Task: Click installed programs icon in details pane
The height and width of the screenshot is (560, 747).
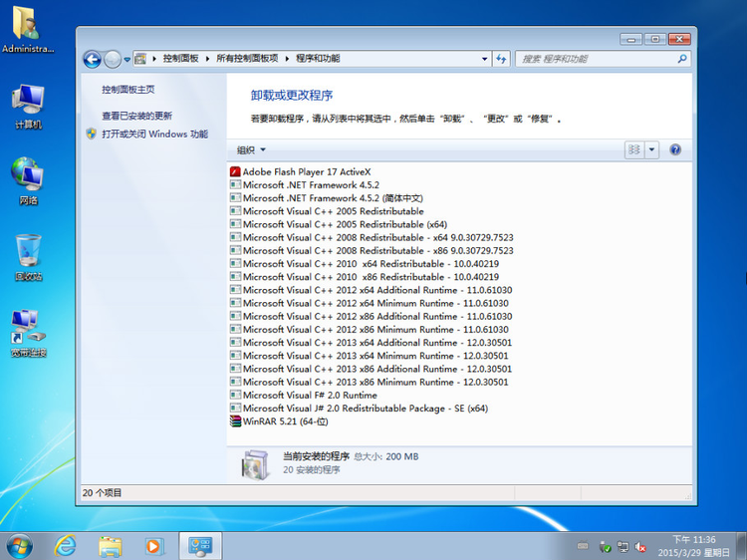Action: click(255, 463)
